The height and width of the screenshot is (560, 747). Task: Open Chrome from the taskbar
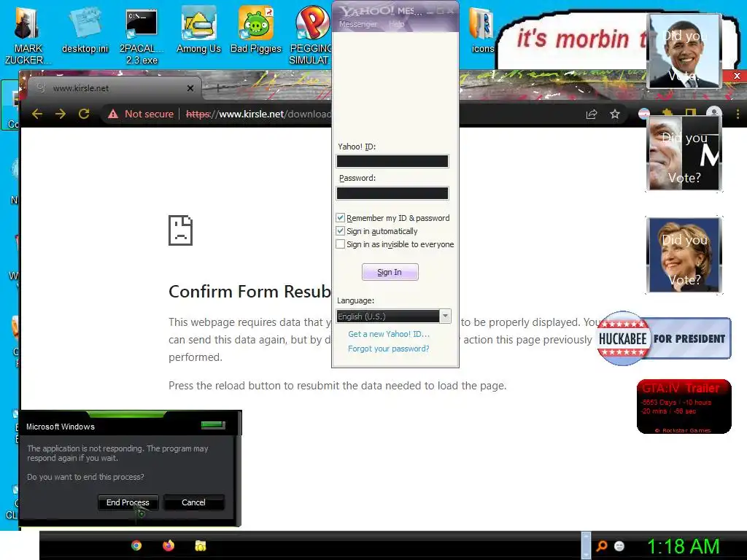(136, 545)
